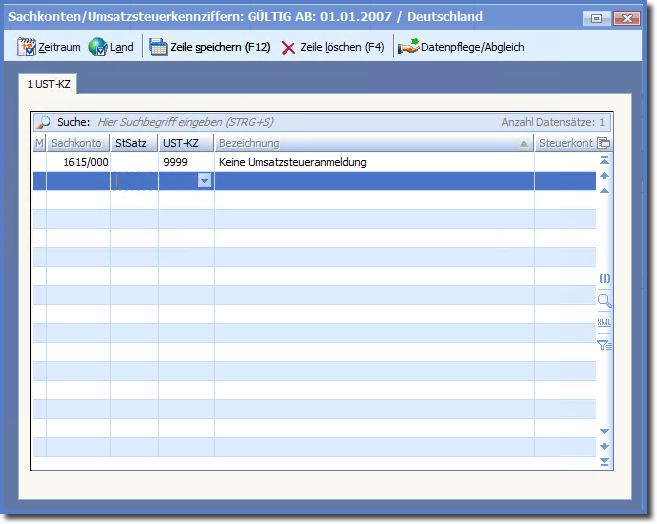Viewport: 657px width, 524px height.
Task: Open the filter funnel icon
Action: (604, 345)
